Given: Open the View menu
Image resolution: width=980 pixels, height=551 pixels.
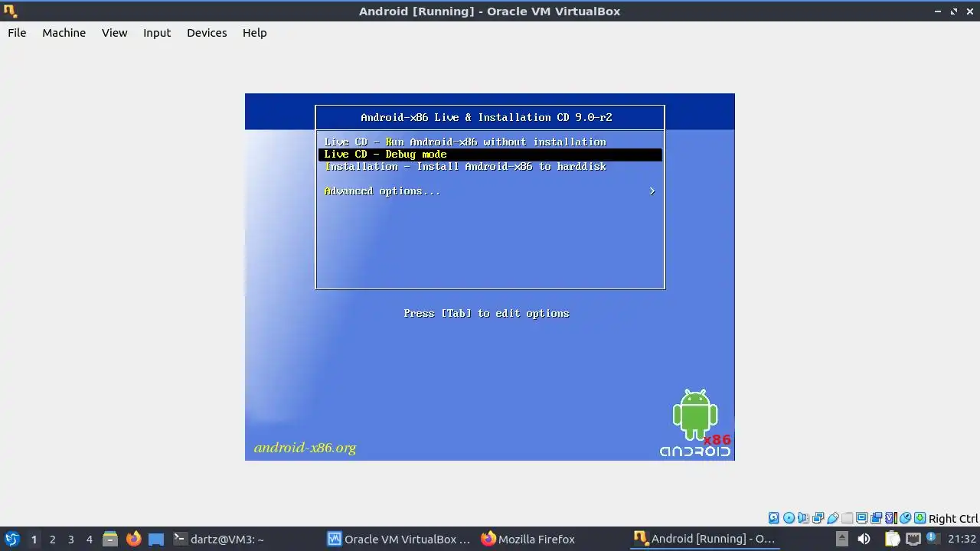Looking at the screenshot, I should (114, 33).
